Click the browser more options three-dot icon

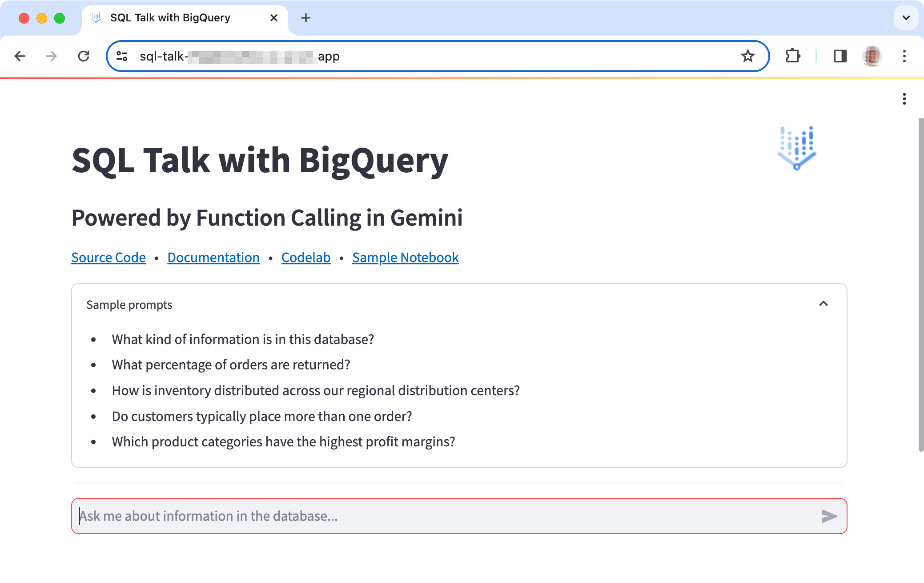coord(904,57)
